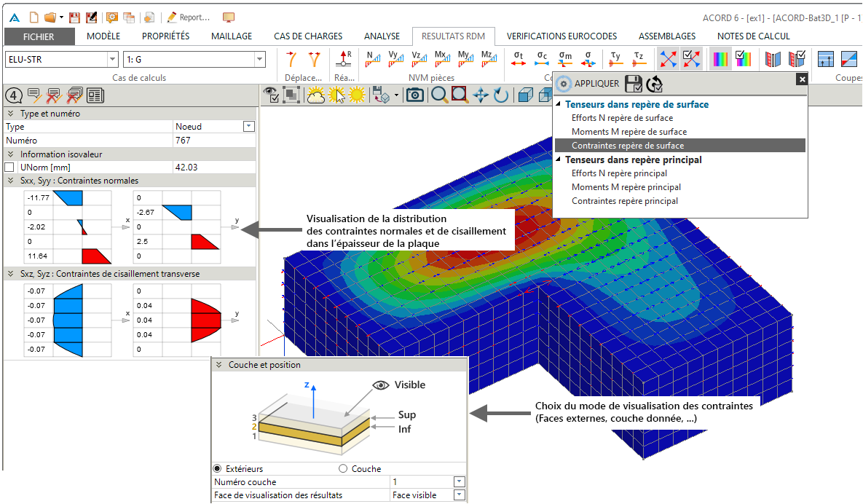Click the Numéro value field 767
Viewport: 863px width, 504px height.
[x=214, y=141]
